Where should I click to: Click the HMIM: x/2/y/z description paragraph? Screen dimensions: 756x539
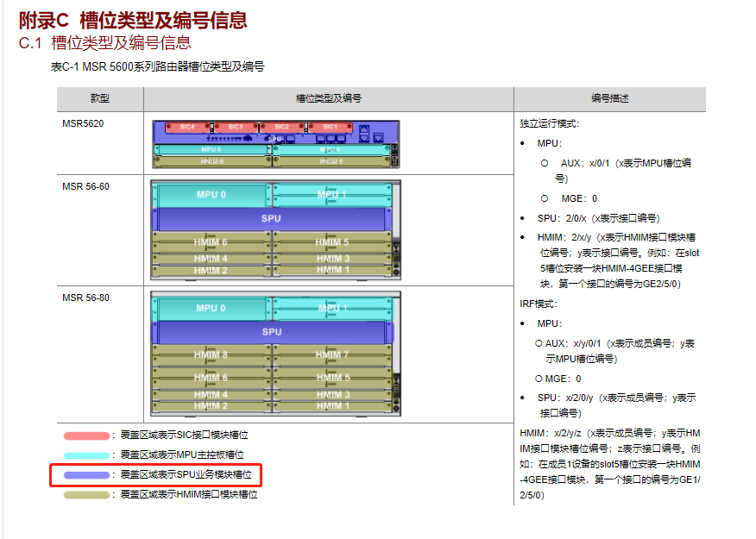click(610, 464)
